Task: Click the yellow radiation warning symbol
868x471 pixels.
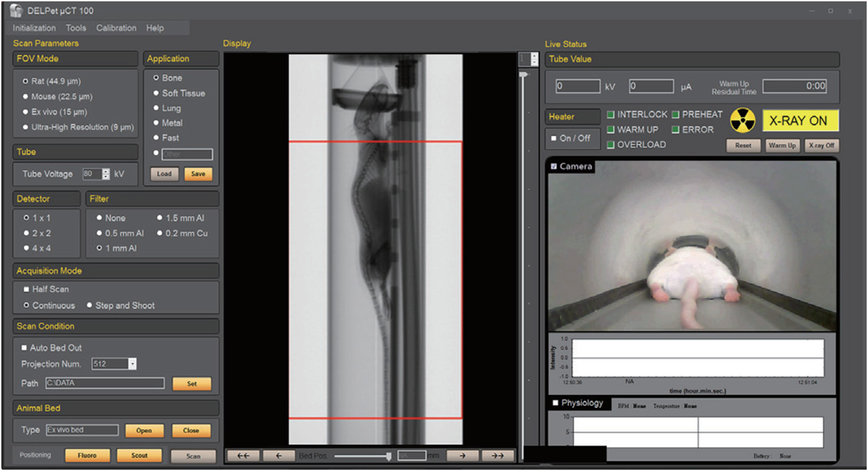Action: point(742,121)
